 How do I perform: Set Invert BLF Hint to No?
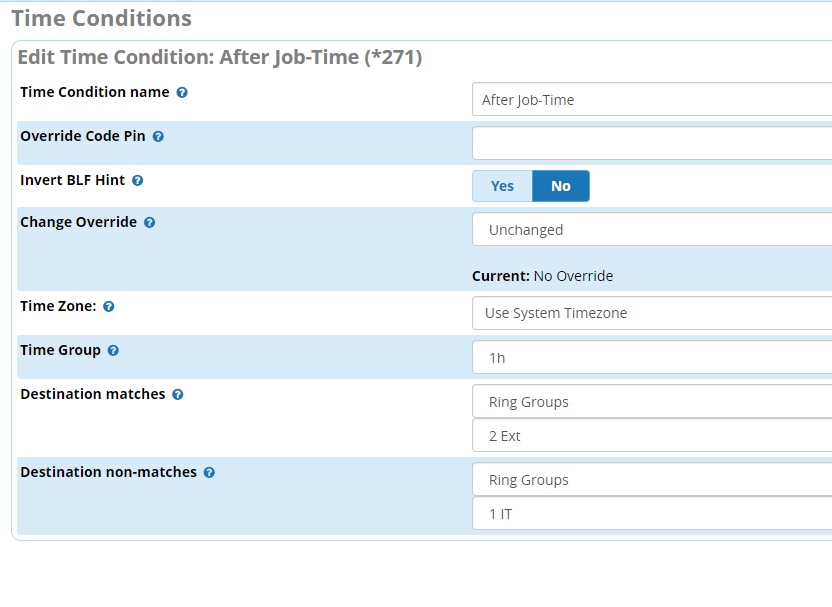point(560,186)
